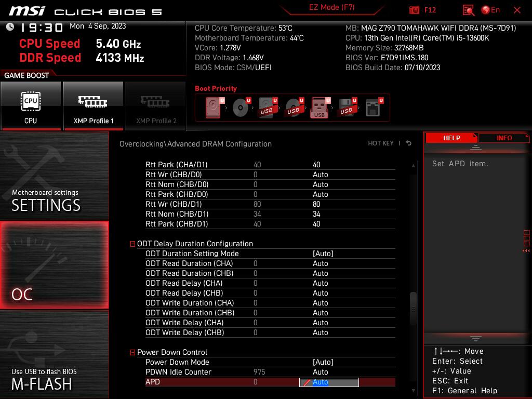Viewport: 532px width, 399px height.
Task: Enable XMP Profile 2
Action: tap(156, 105)
